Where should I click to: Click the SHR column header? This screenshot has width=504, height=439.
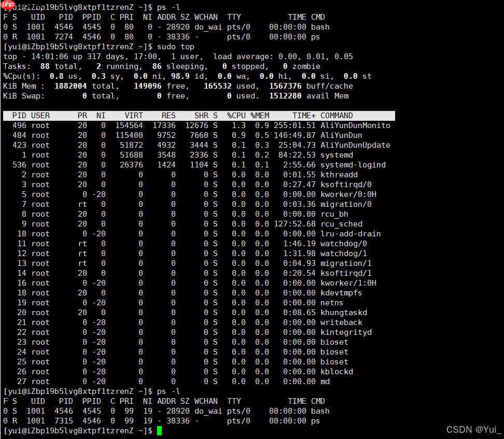(x=201, y=116)
